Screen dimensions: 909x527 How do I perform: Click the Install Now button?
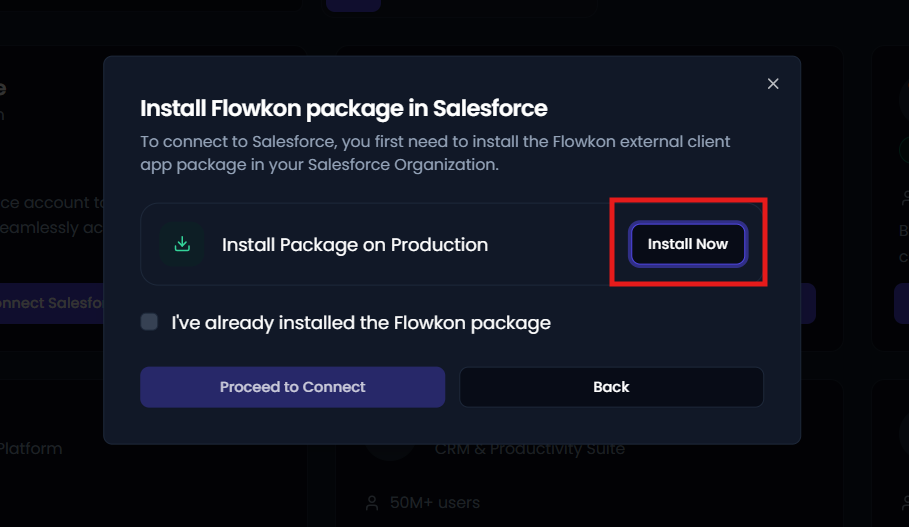click(688, 244)
